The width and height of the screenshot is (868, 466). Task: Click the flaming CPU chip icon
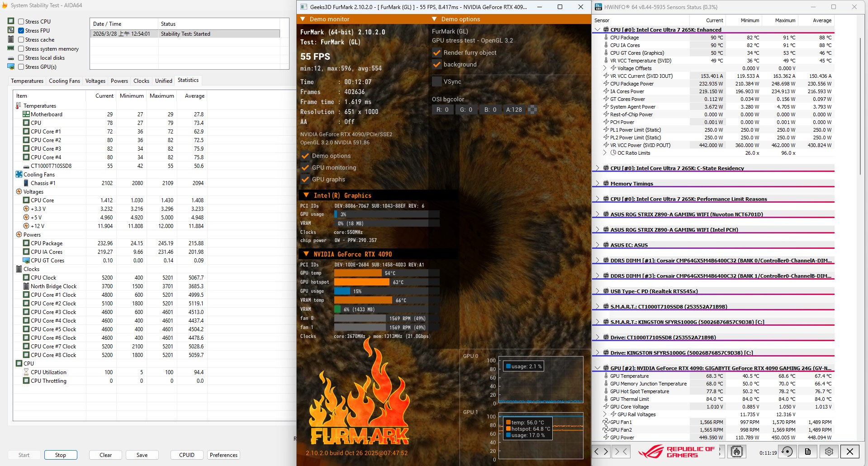737,452
